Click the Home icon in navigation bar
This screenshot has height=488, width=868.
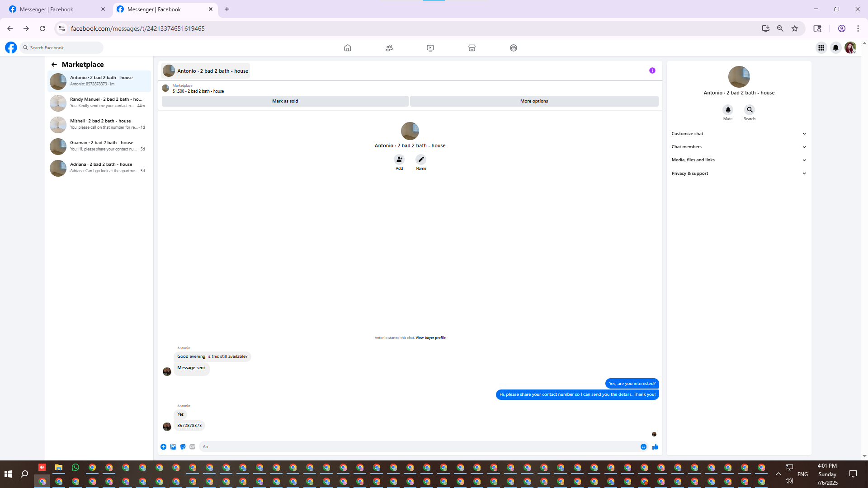click(347, 48)
